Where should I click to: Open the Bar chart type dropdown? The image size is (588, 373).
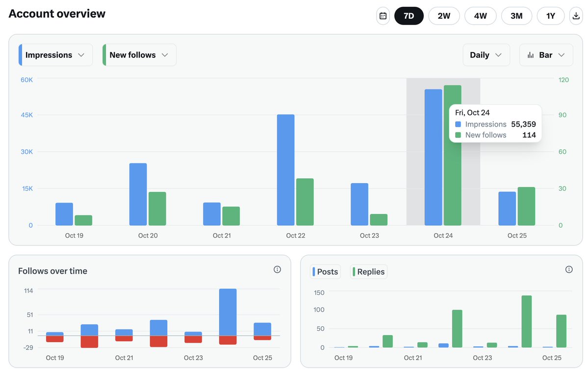pyautogui.click(x=546, y=55)
